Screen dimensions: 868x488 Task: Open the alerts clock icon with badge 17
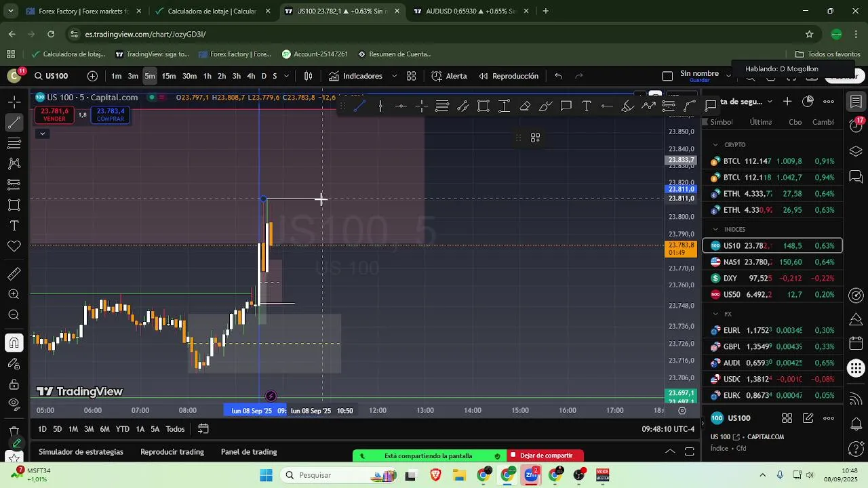(x=856, y=125)
